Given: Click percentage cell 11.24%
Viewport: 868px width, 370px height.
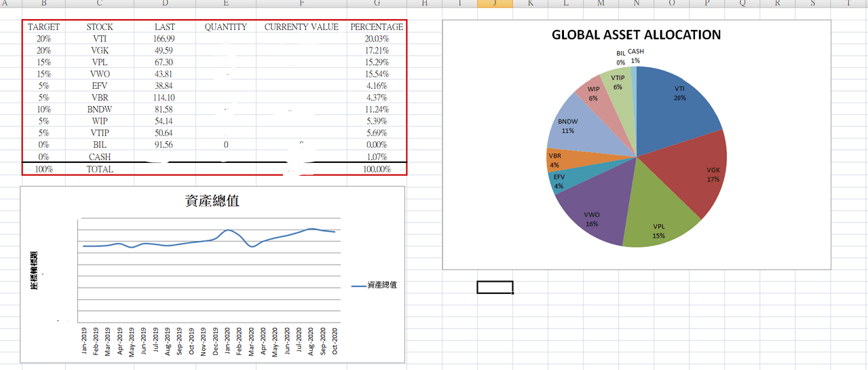Looking at the screenshot, I should 377,109.
